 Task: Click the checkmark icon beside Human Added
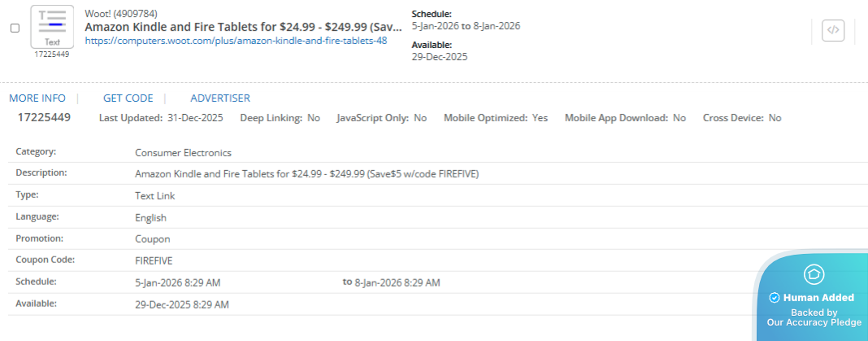pos(775,298)
